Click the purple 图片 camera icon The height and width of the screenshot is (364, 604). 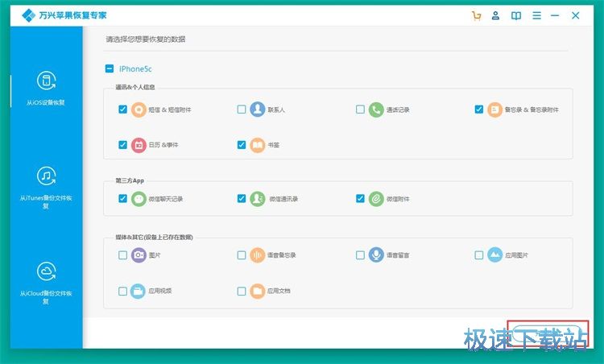coord(139,255)
